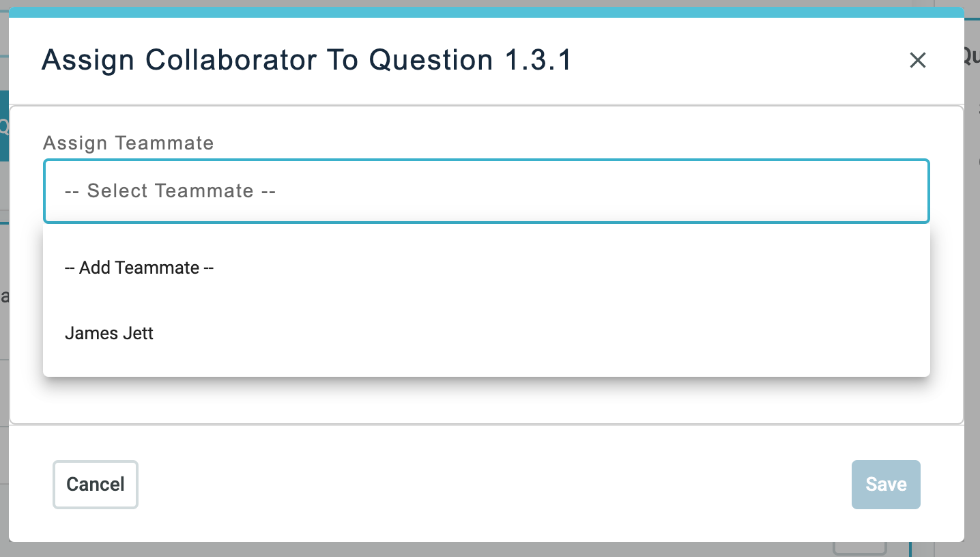This screenshot has height=557, width=980.
Task: Close the Assign Collaborator modal
Action: [x=917, y=60]
